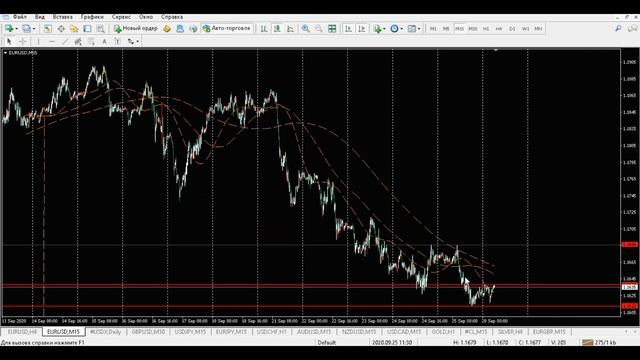Select the trendline drawing tool
The image size is (640, 360).
coord(64,41)
